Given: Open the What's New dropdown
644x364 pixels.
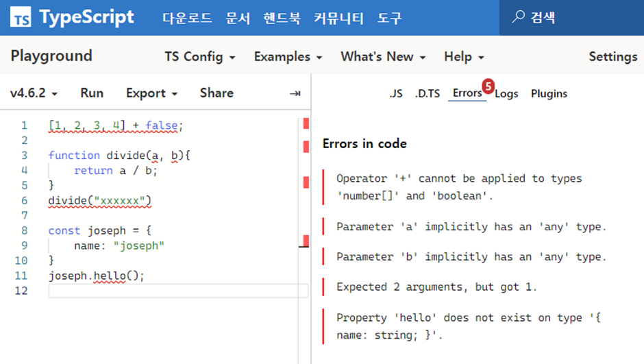Looking at the screenshot, I should (383, 57).
